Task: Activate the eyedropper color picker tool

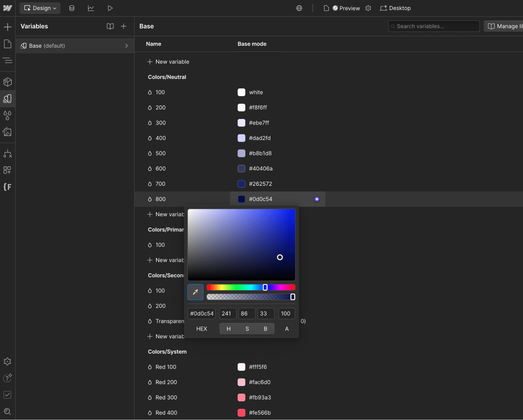Action: click(x=195, y=292)
